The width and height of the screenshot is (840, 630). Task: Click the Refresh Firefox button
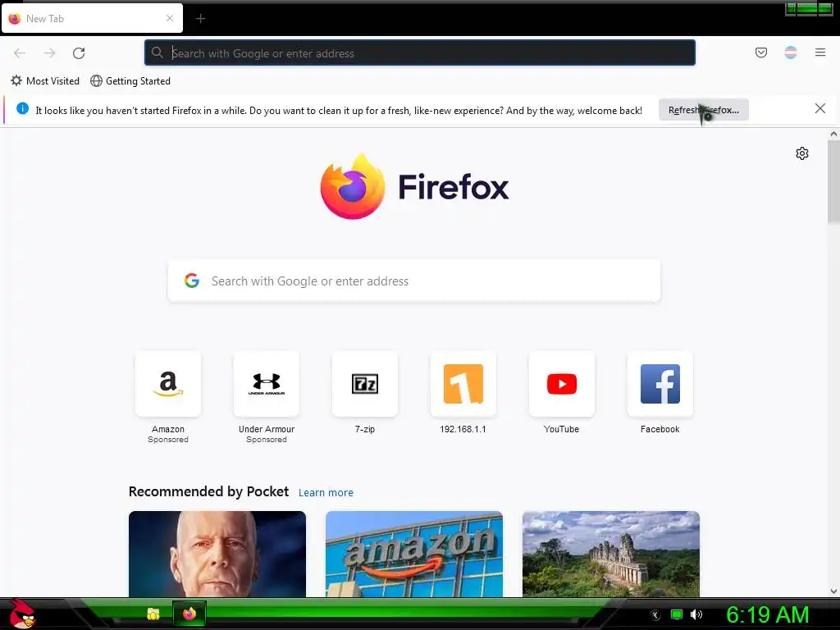(x=703, y=110)
